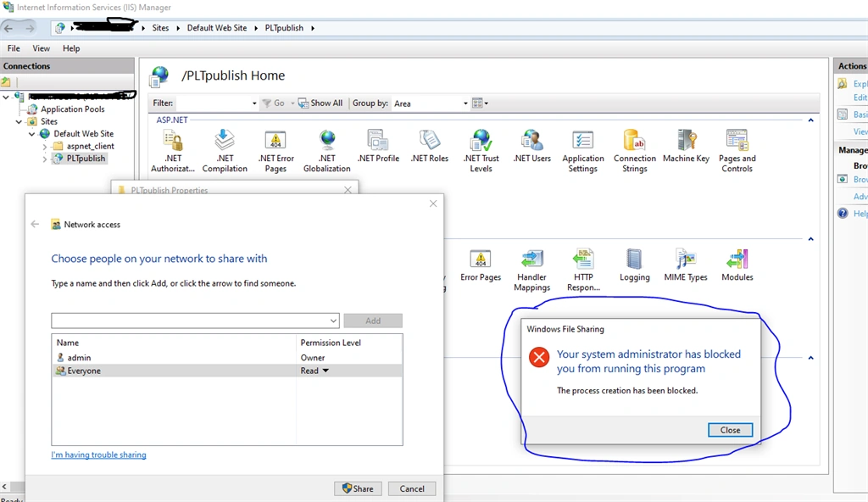
Task: Open the MIME Types feature icon
Action: click(x=685, y=265)
